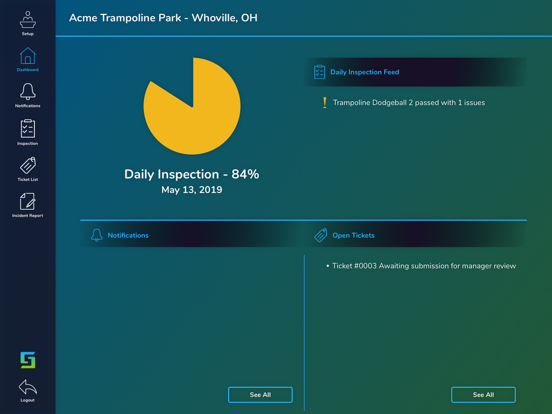See all notifications button
Screen dimensions: 552x414
(260, 395)
